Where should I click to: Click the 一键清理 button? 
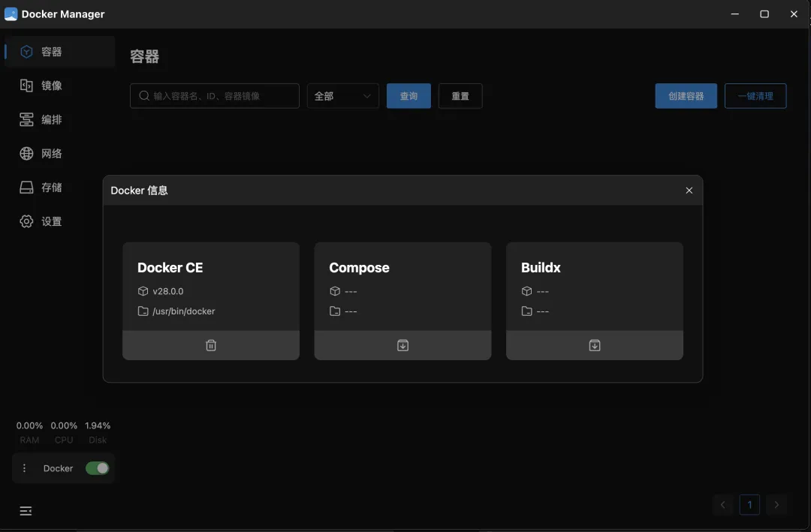[755, 95]
